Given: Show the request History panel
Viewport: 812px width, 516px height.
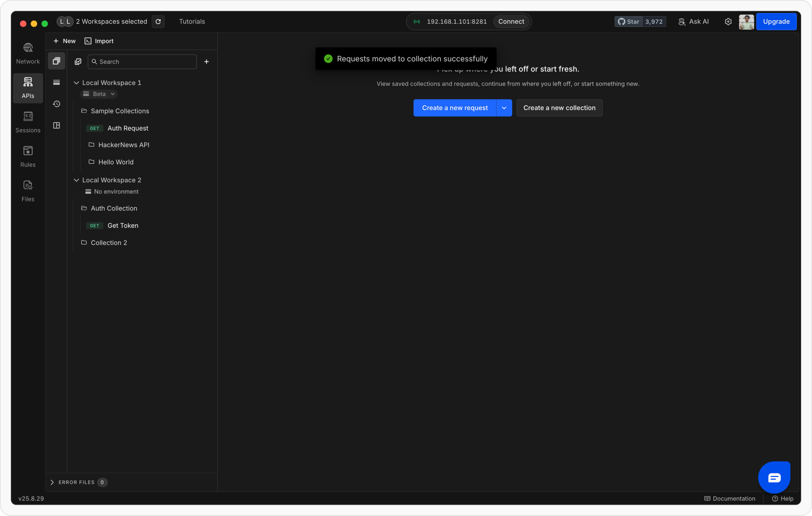Looking at the screenshot, I should click(57, 104).
